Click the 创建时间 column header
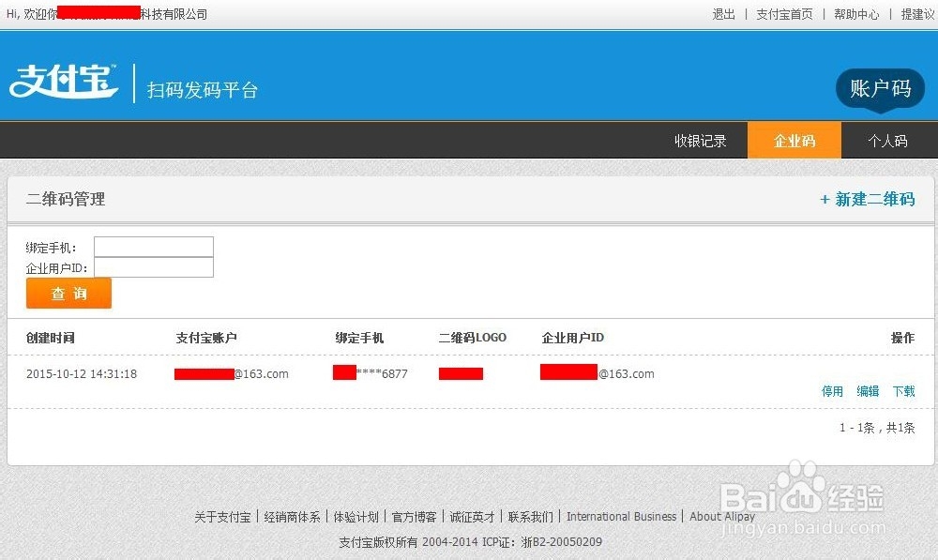The image size is (938, 560). [x=51, y=338]
